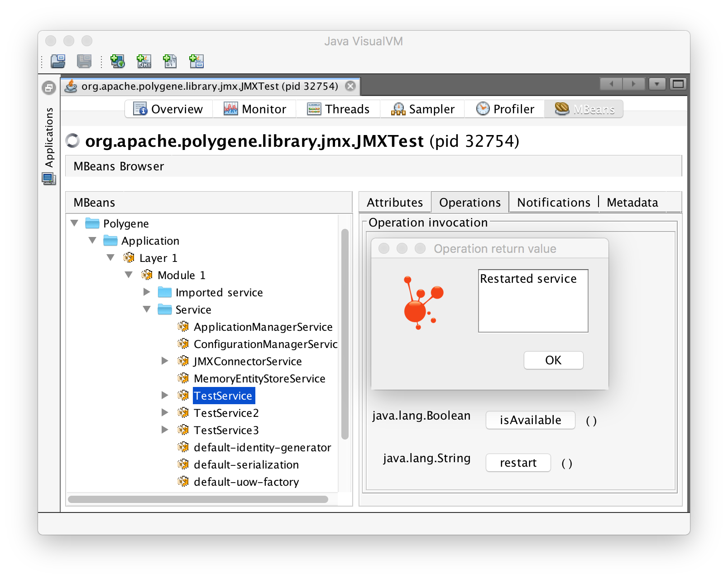Click Add Remote Host toolbar icon
728x580 pixels.
pos(118,61)
